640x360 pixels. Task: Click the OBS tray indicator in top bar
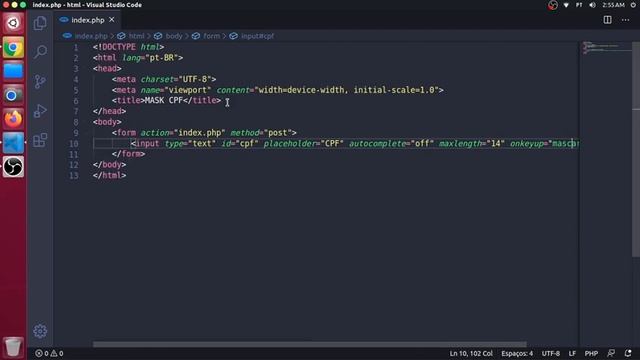coord(553,5)
